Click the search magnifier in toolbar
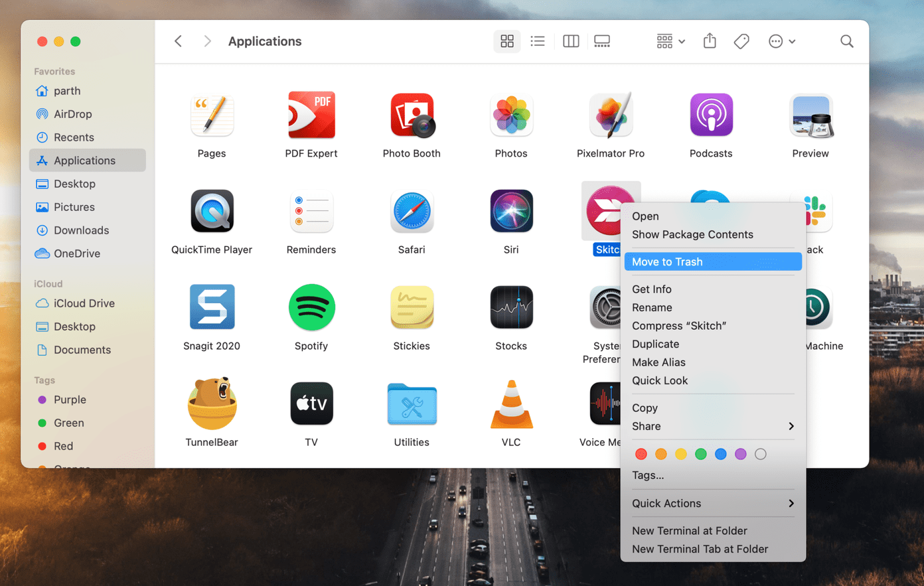The height and width of the screenshot is (586, 924). [x=847, y=41]
